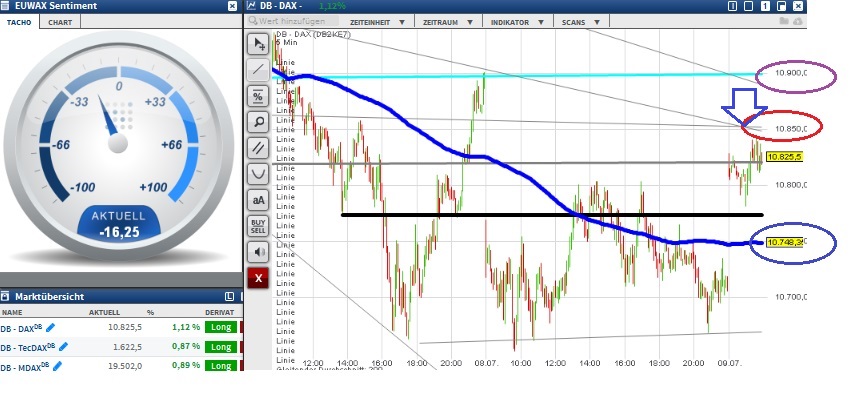Click the chart icon in DB - DAX title
This screenshot has height=394, width=856.
[x=251, y=6]
